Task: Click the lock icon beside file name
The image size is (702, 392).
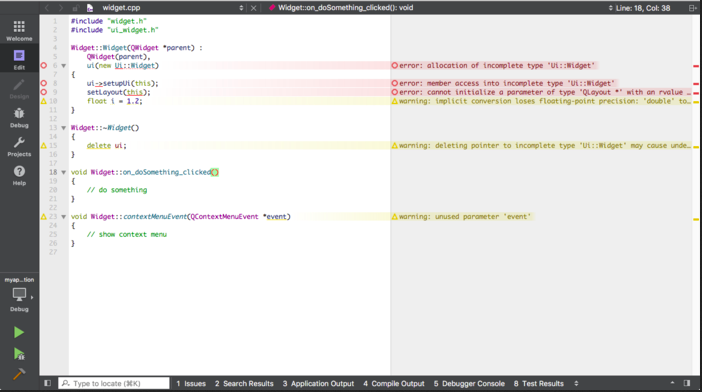Action: (x=75, y=8)
